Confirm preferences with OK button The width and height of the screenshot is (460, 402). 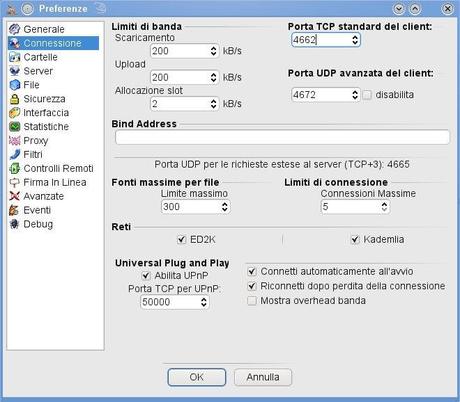197,377
